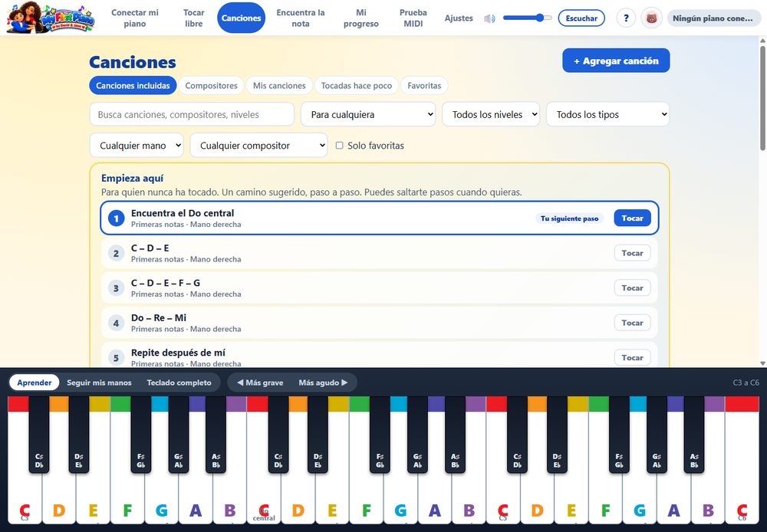Play the first A♯/B♭ black key
Screen dimensions: 767x532
[216, 434]
